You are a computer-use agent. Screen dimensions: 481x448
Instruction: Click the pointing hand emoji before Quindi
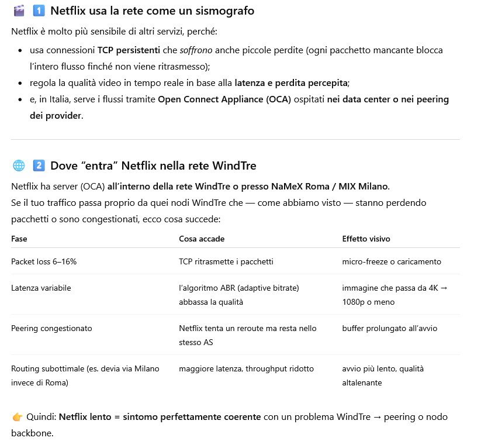click(x=18, y=417)
